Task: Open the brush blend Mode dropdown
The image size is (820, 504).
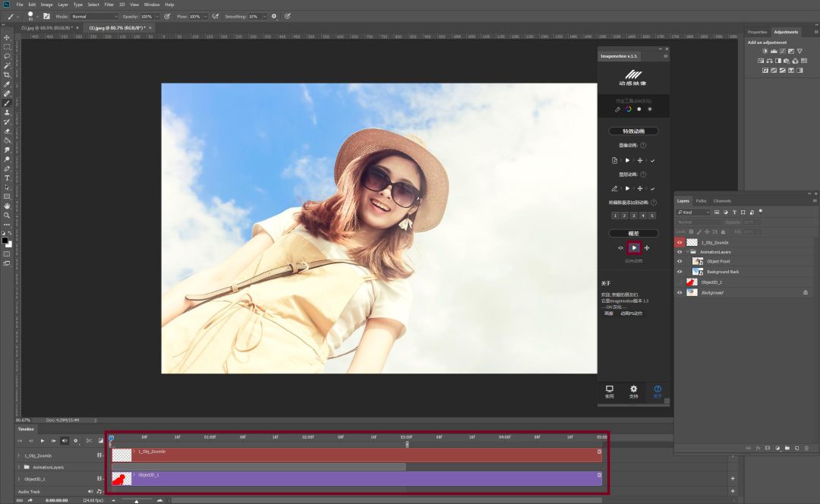Action: (95, 16)
